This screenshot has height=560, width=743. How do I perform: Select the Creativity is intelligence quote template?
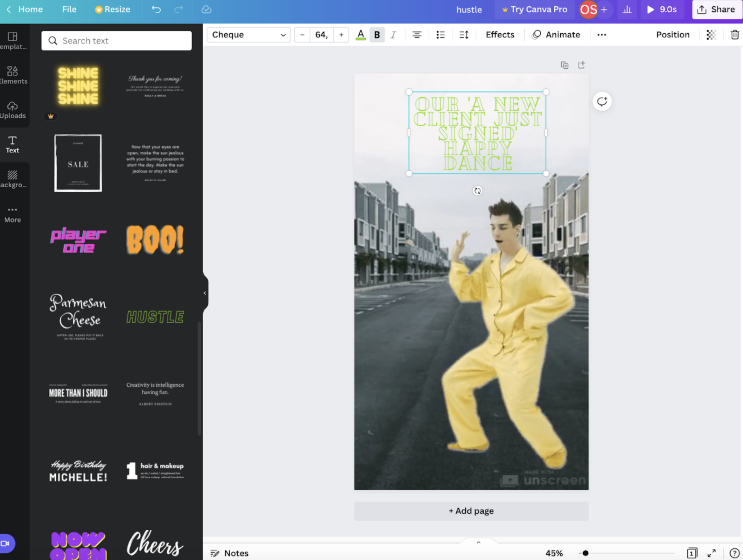click(x=155, y=394)
